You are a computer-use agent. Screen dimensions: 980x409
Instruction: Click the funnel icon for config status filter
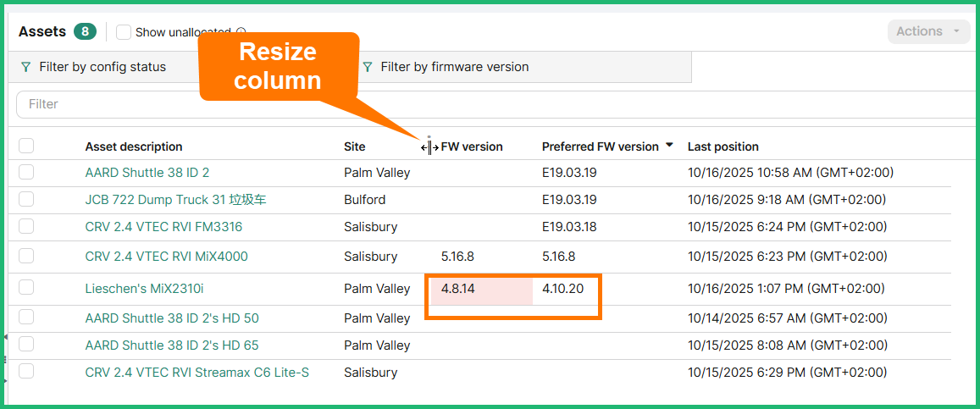point(26,67)
